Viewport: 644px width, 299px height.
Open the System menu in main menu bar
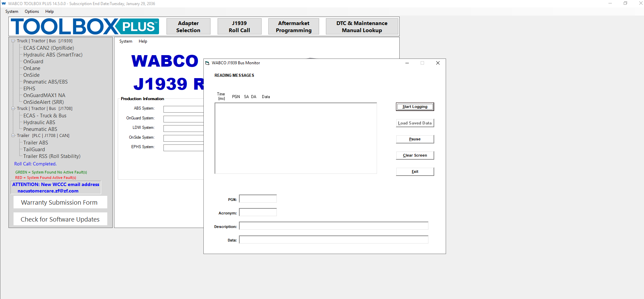coord(12,11)
